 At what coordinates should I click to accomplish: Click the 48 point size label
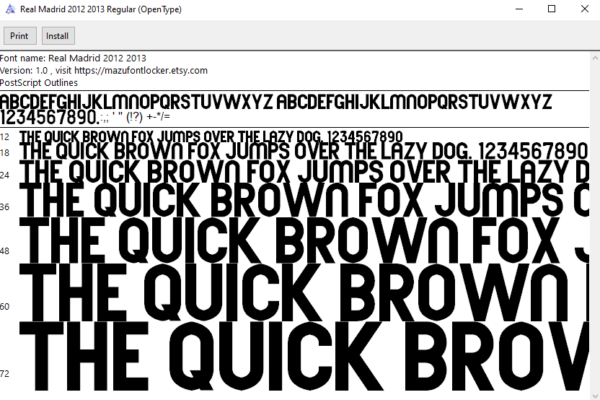click(5, 251)
